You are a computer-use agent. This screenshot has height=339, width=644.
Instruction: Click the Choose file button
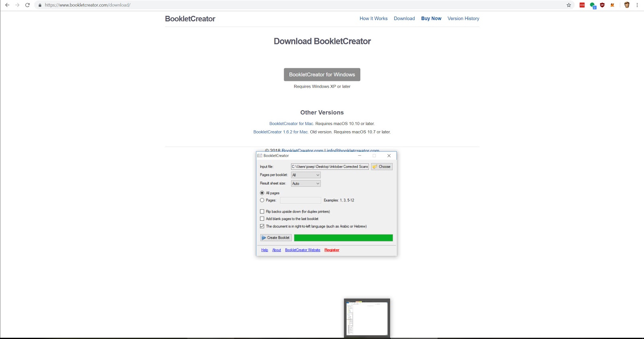point(382,166)
